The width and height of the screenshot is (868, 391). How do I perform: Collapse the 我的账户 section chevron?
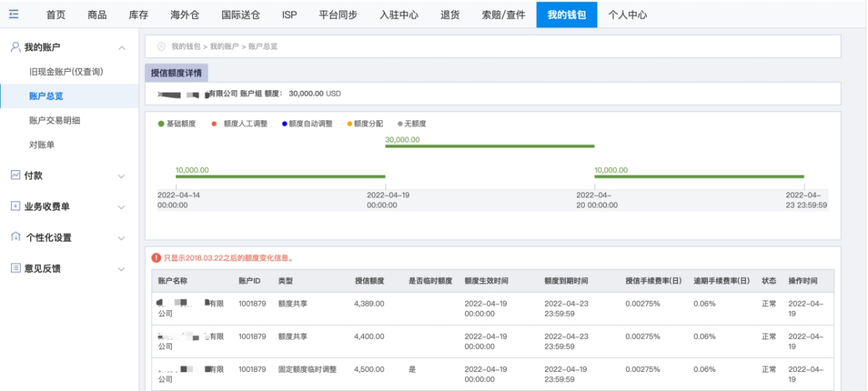point(122,48)
